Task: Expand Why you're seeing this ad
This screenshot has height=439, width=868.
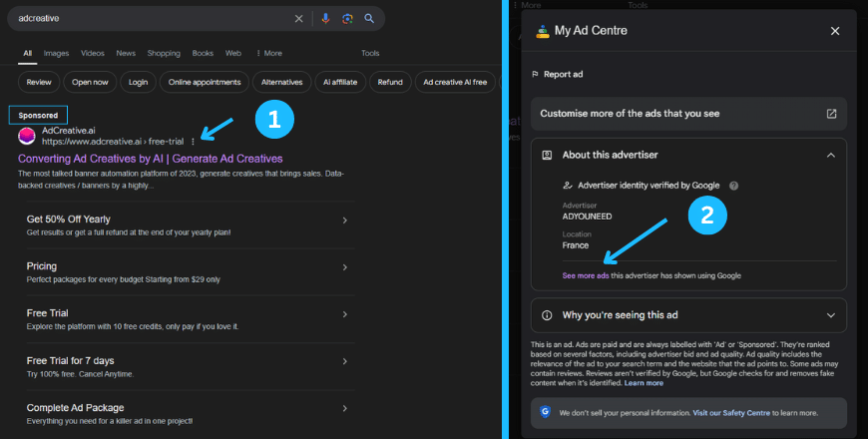Action: (830, 315)
